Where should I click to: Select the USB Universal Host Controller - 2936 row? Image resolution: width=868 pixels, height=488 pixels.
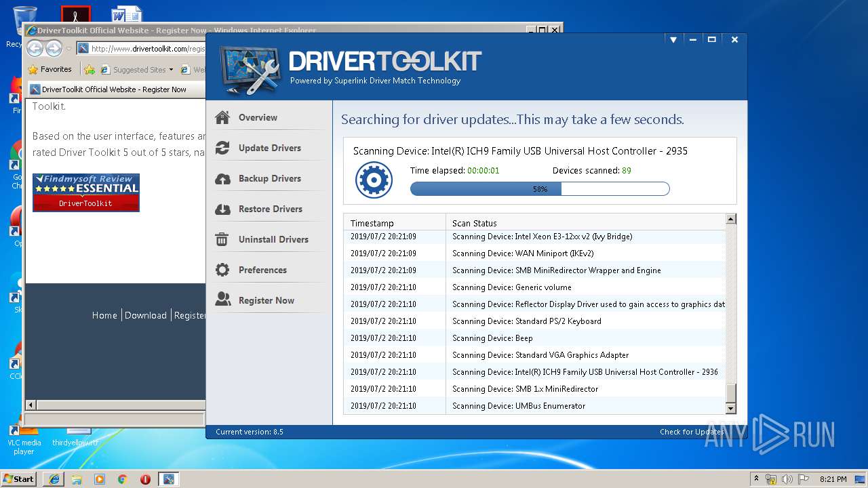point(534,372)
